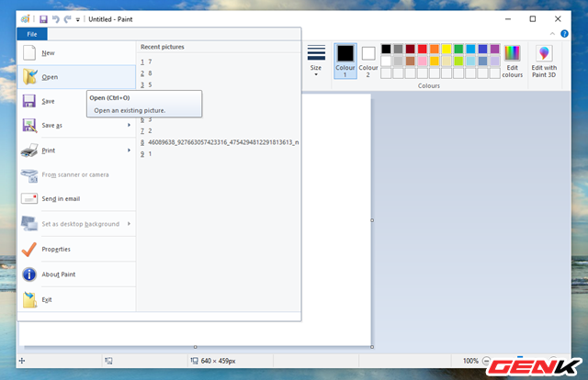
Task: Expand the Print submenu arrow
Action: tap(129, 150)
